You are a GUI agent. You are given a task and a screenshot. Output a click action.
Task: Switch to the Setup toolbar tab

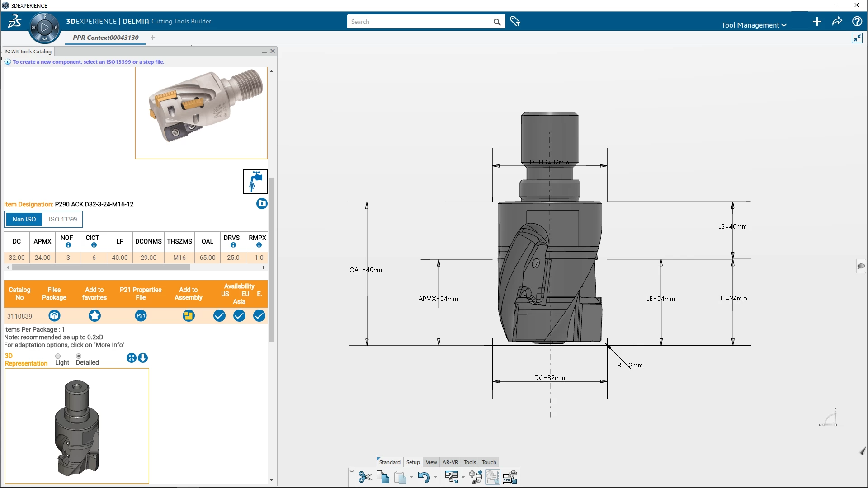(x=413, y=462)
